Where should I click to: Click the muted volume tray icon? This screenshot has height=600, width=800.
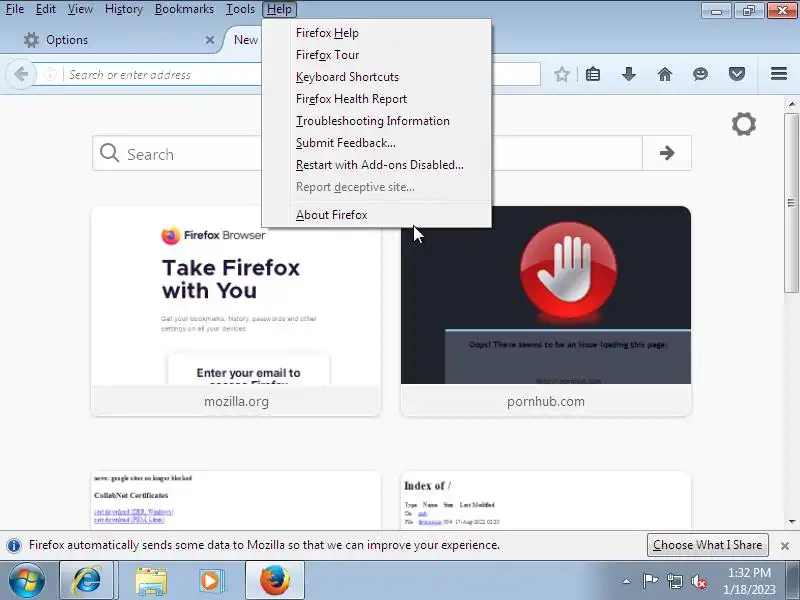(x=698, y=581)
